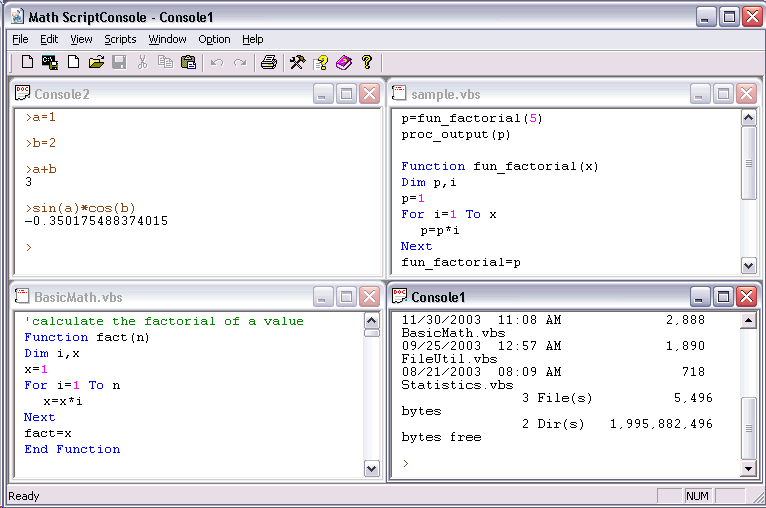Open the tools hammer-and-wrench icon

[x=297, y=62]
